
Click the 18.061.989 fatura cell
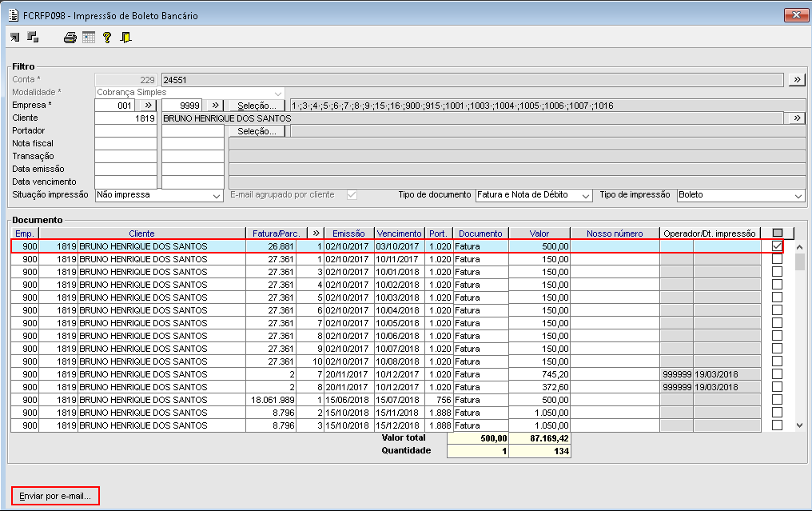pos(272,400)
